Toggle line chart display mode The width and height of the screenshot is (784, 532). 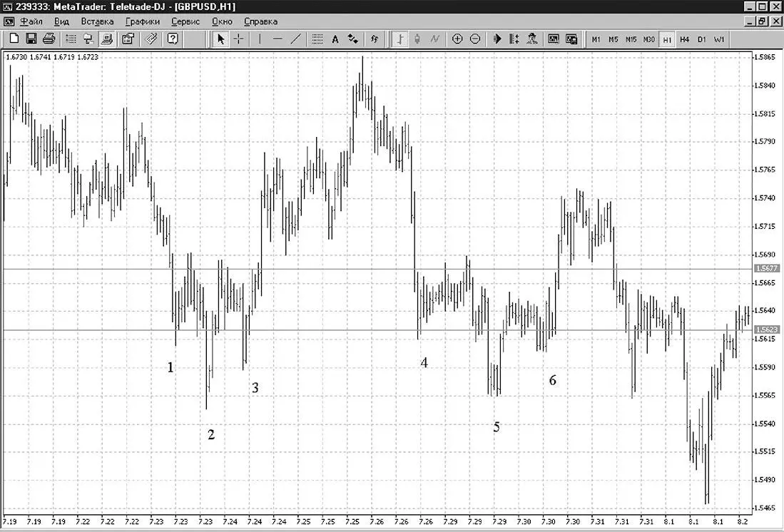(x=435, y=39)
